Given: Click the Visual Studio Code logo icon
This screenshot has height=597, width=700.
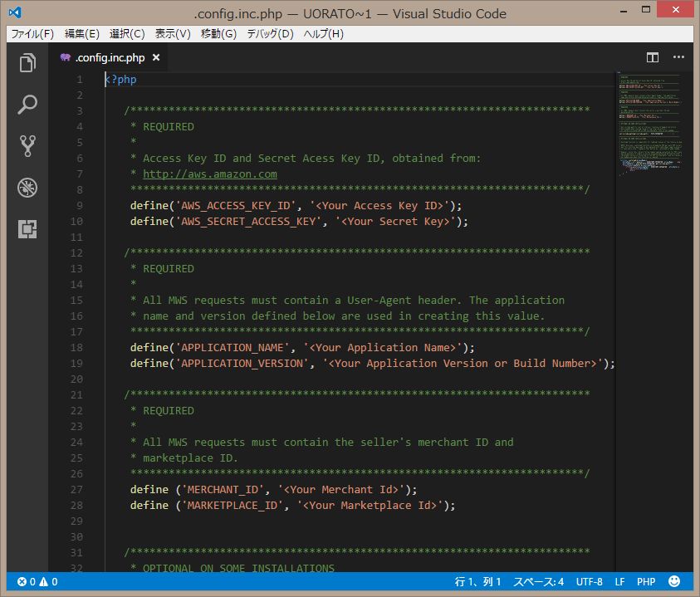Looking at the screenshot, I should pyautogui.click(x=15, y=12).
